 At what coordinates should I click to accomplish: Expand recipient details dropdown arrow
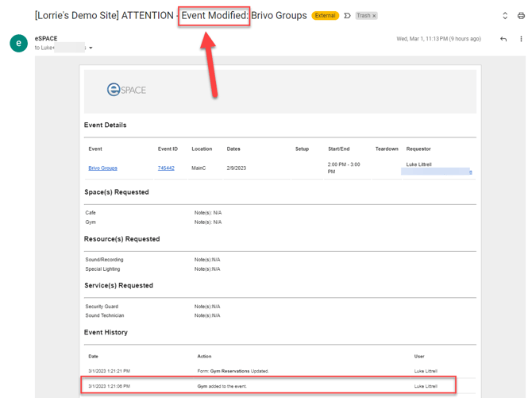point(91,48)
